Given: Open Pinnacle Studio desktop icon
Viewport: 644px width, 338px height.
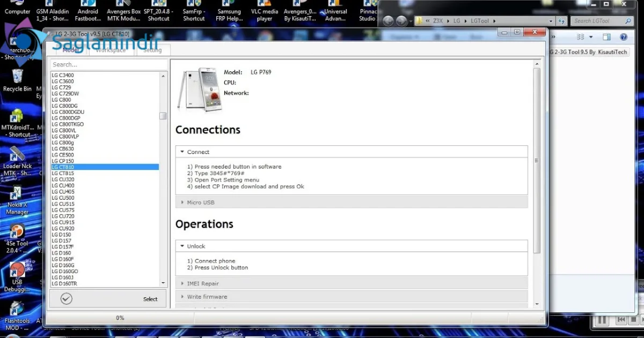Looking at the screenshot, I should pos(368,11).
